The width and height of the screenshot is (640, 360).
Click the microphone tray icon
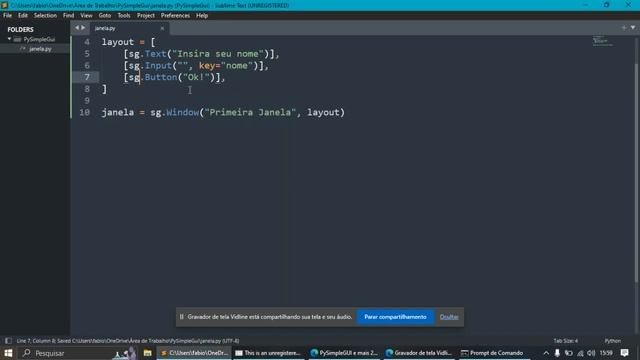[x=557, y=353]
